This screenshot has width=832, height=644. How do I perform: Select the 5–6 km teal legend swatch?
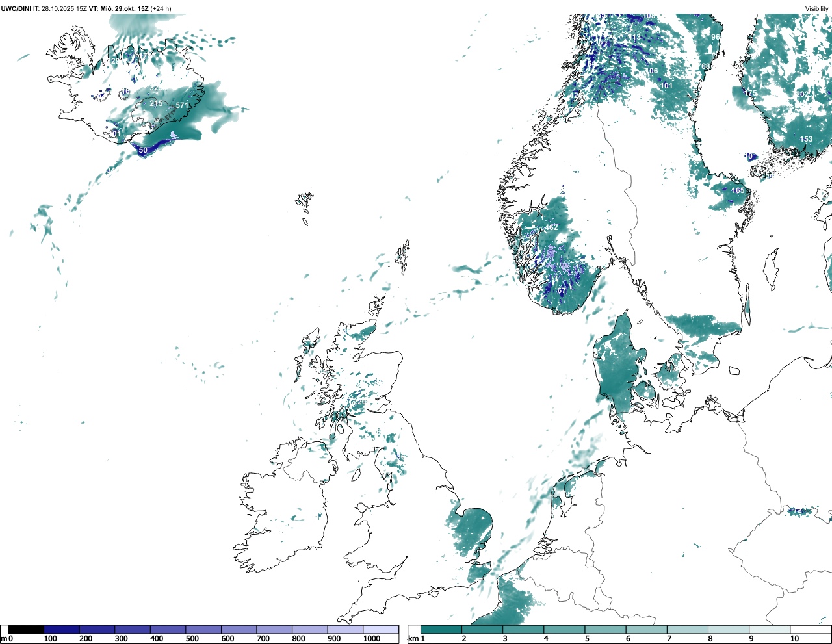606,629
